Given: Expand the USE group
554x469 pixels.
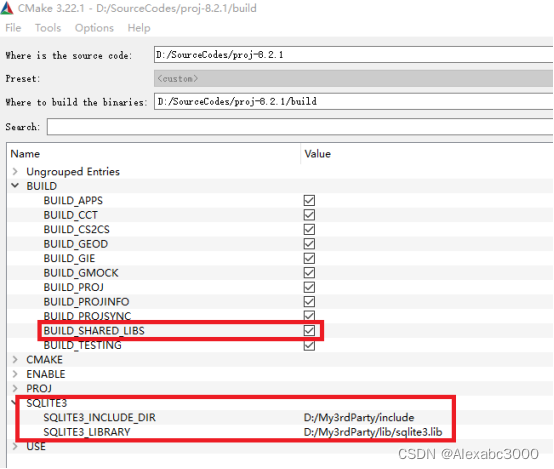Looking at the screenshot, I should [15, 446].
